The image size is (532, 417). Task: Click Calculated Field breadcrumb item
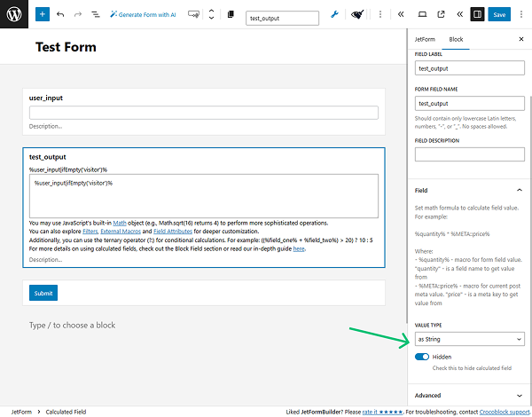tap(66, 412)
